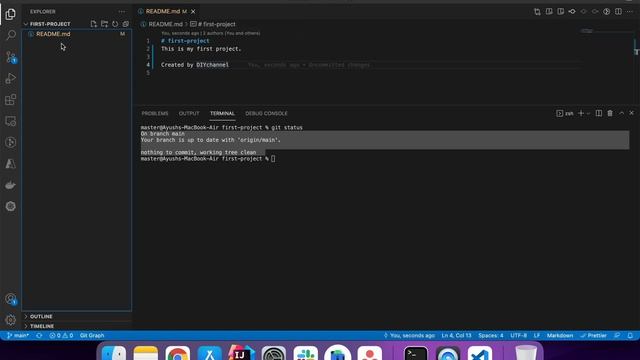Click Ln 4, Col 13 cursor position

click(456, 336)
